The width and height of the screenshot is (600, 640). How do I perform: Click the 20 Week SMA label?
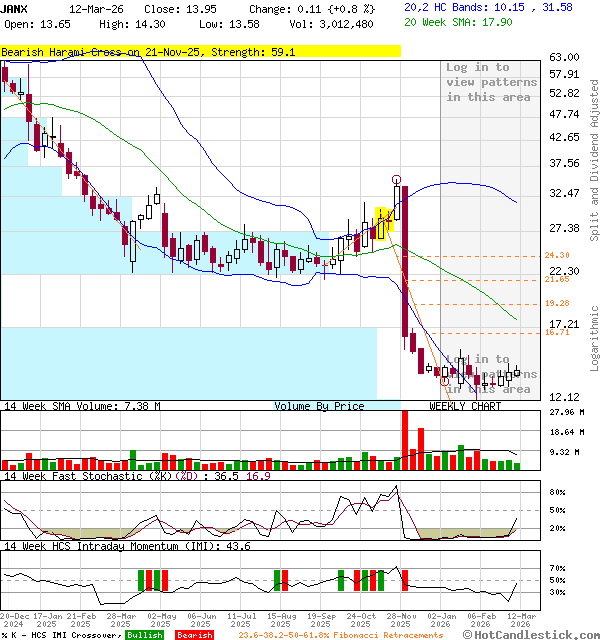450,22
